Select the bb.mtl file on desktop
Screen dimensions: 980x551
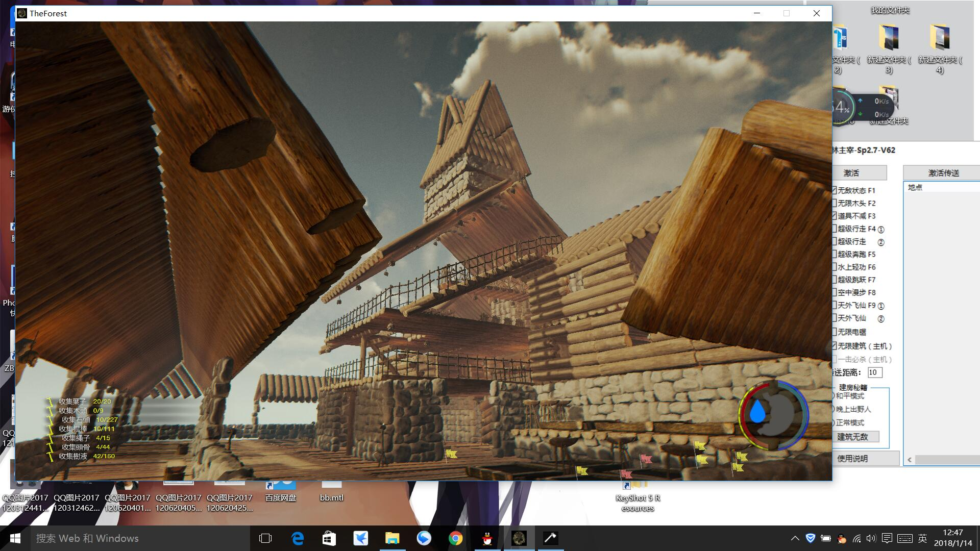click(x=331, y=492)
